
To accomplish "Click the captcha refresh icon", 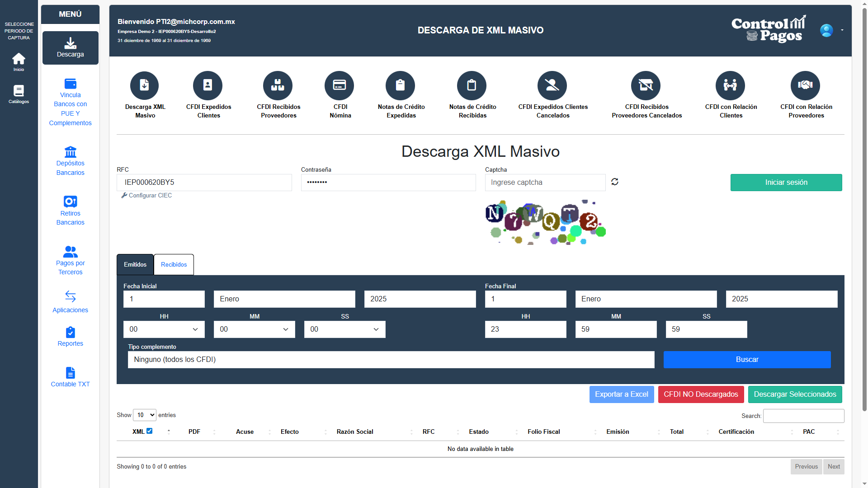I will coord(615,182).
